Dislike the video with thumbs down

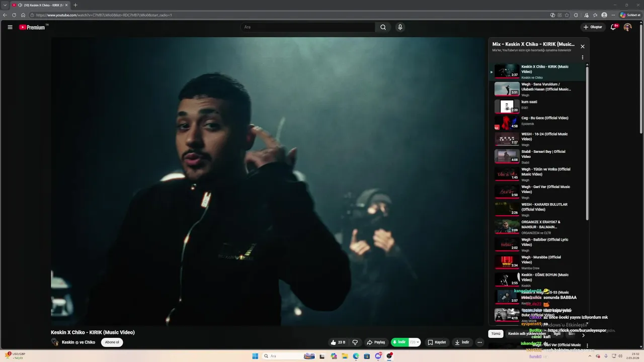pyautogui.click(x=355, y=342)
